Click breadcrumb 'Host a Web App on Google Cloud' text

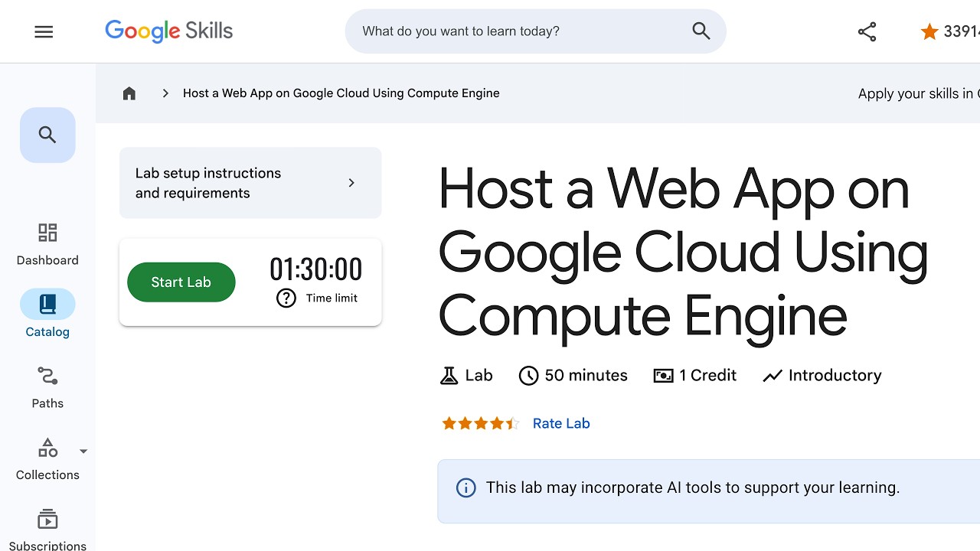(341, 93)
